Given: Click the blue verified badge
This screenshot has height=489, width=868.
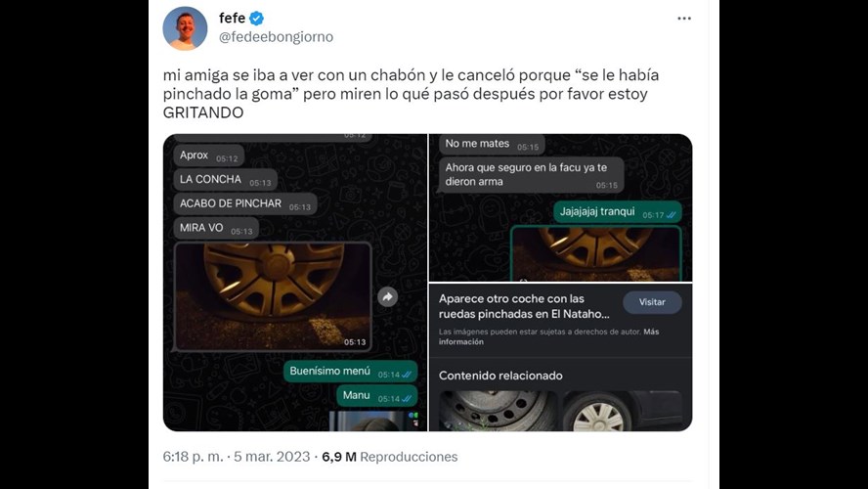Looking at the screenshot, I should [256, 19].
